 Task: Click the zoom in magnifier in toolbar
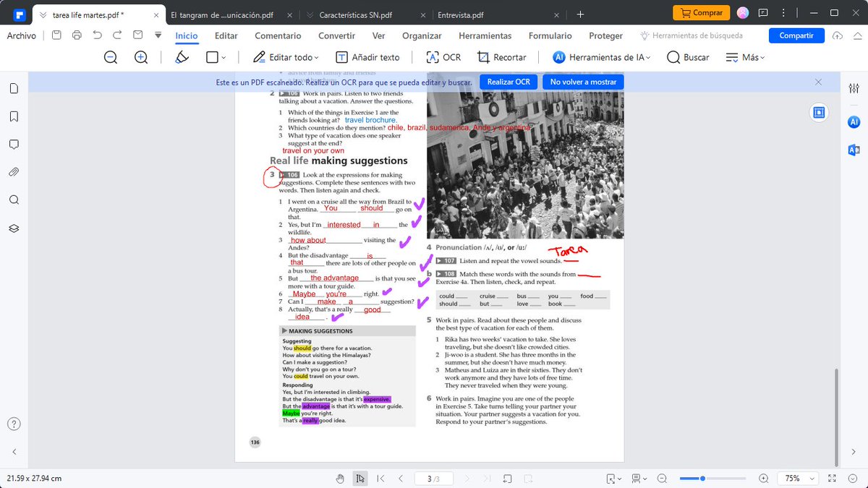coord(141,57)
